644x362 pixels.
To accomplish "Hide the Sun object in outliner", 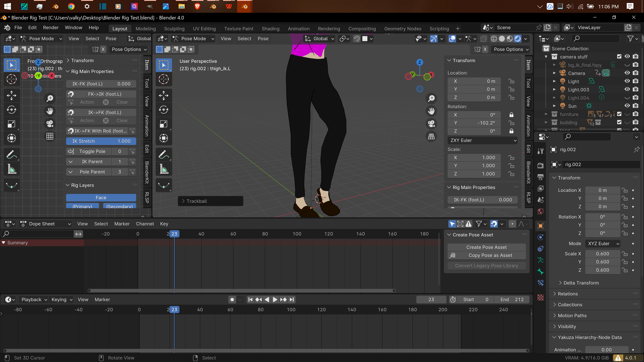I will pyautogui.click(x=627, y=106).
